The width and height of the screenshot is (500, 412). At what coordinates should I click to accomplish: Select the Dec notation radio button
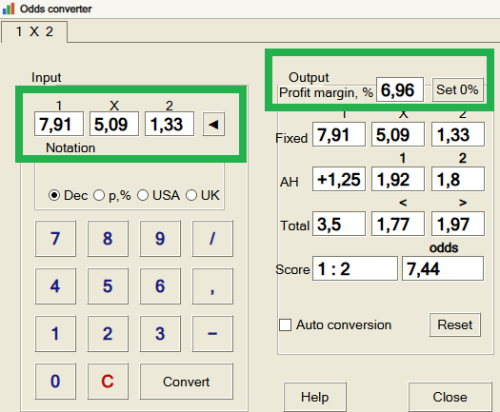(54, 195)
